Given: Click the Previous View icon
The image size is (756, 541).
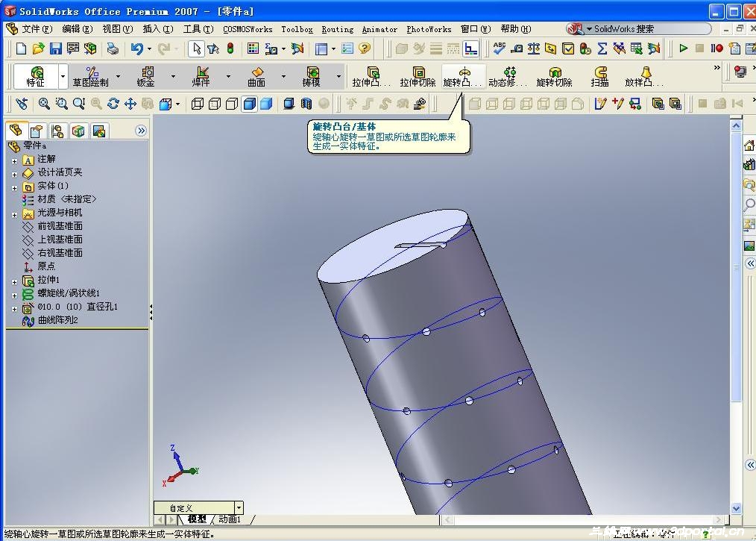Looking at the screenshot, I should (x=22, y=103).
